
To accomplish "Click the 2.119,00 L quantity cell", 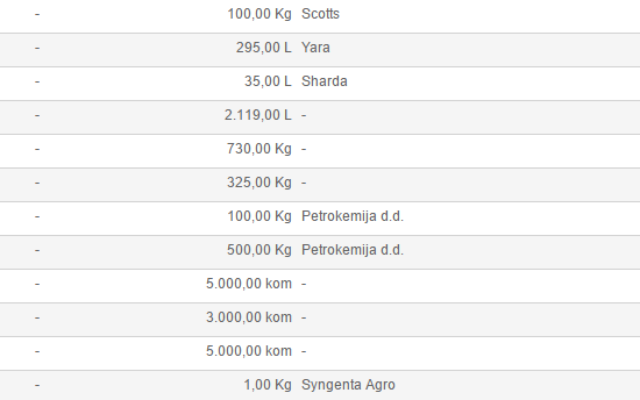I will pos(258,115).
